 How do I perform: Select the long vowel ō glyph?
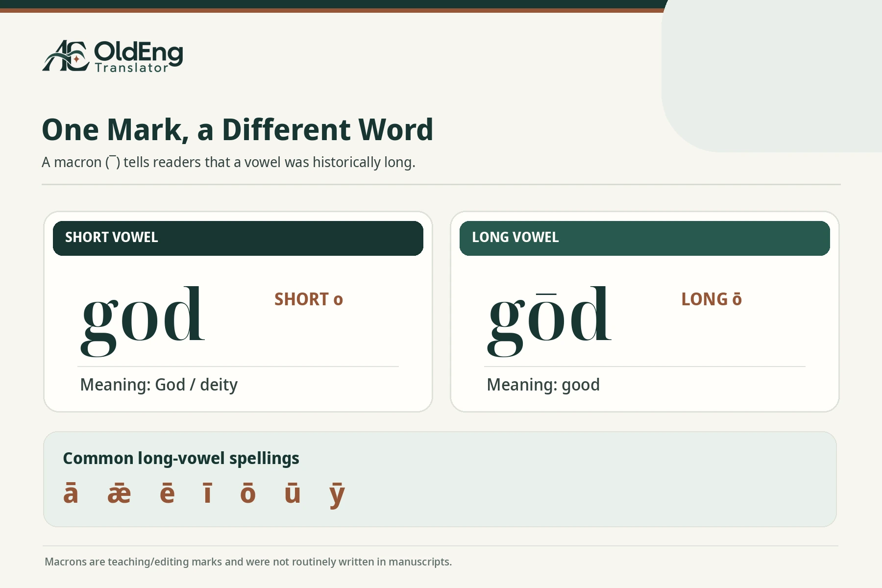coord(248,493)
